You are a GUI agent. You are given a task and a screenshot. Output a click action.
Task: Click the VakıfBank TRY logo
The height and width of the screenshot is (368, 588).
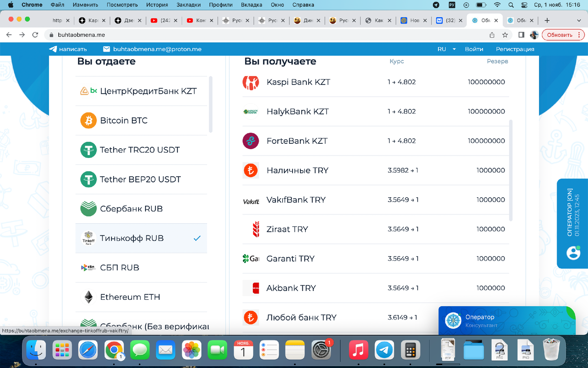(x=251, y=201)
